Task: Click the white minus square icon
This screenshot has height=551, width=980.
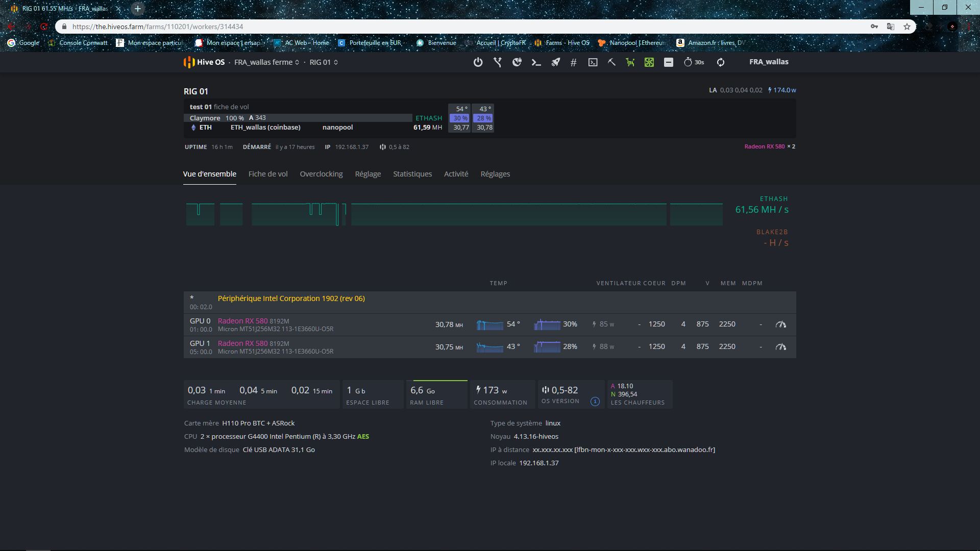Action: 669,62
